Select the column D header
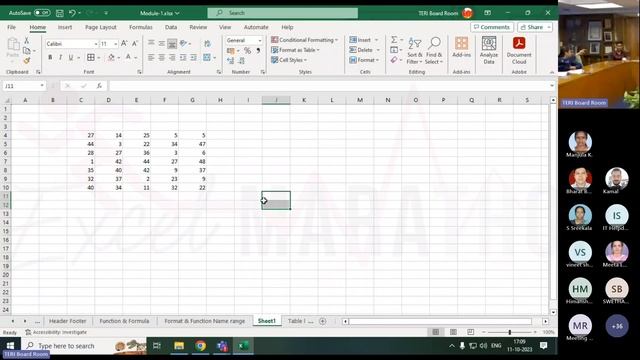This screenshot has height=360, width=640. pyautogui.click(x=109, y=100)
